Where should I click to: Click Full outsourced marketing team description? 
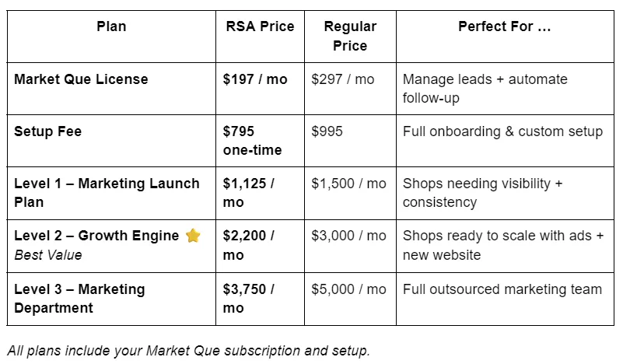point(502,289)
